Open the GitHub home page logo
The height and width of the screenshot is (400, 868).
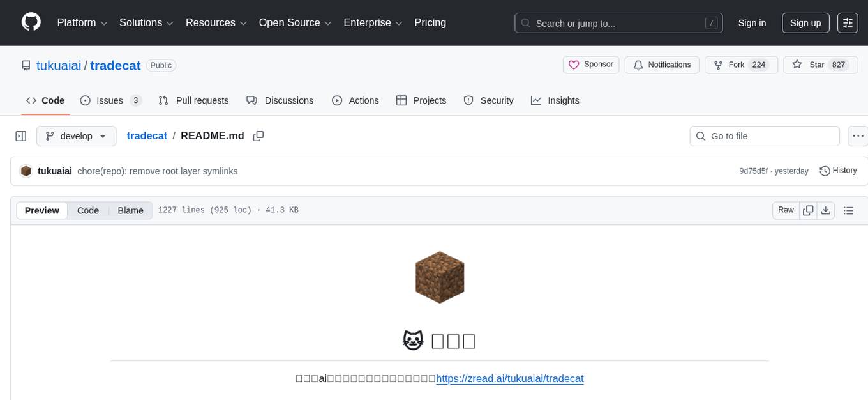coord(31,22)
